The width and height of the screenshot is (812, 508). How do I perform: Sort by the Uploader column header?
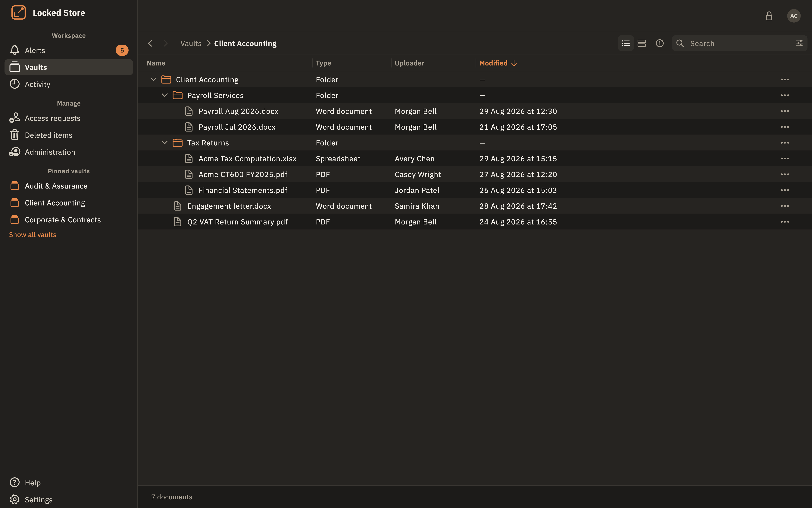point(409,63)
